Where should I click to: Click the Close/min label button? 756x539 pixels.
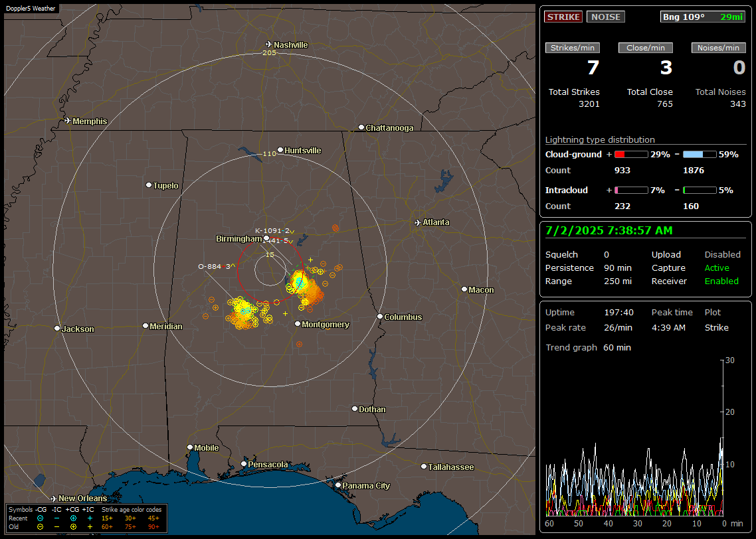click(646, 48)
